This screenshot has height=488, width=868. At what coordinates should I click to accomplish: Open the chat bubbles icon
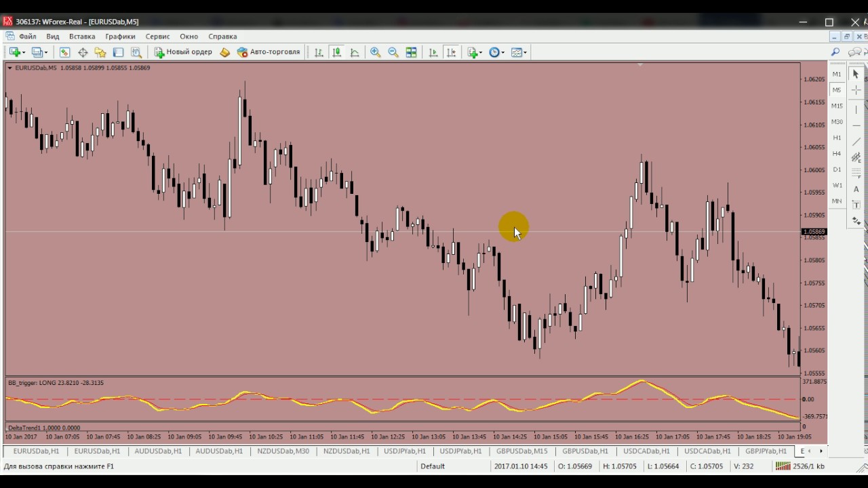(x=854, y=52)
